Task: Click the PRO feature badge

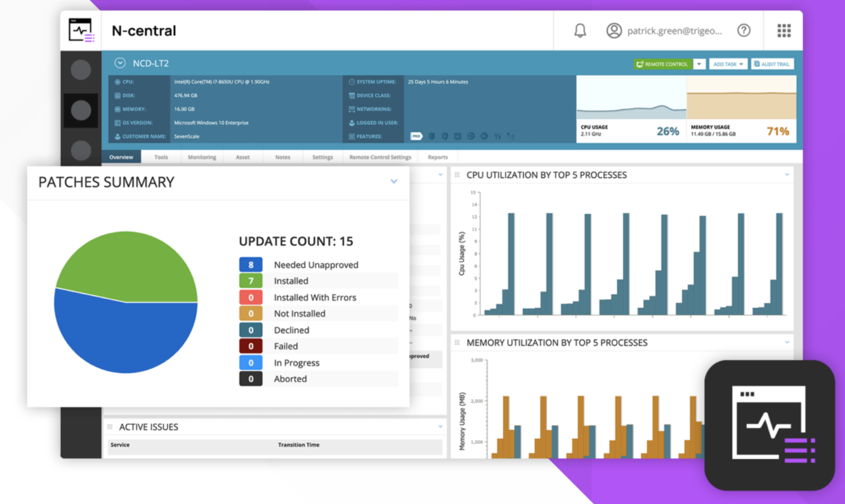Action: (416, 136)
